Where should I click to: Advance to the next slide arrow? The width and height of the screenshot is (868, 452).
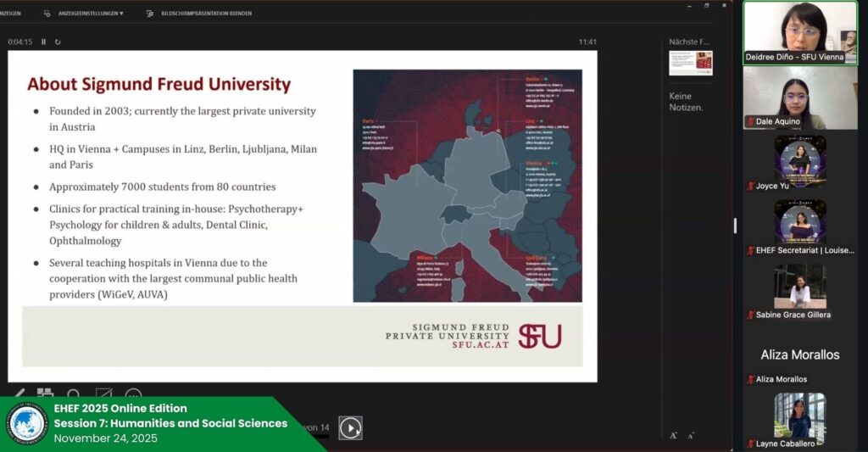pos(350,428)
